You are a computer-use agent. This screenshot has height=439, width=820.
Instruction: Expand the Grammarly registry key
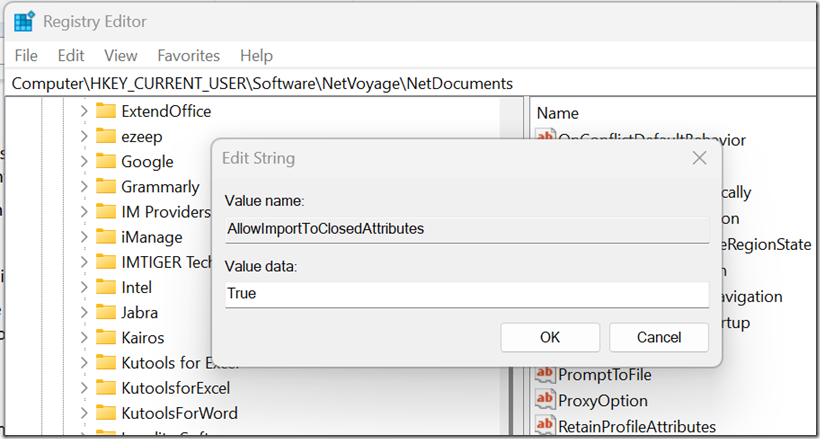pos(84,186)
